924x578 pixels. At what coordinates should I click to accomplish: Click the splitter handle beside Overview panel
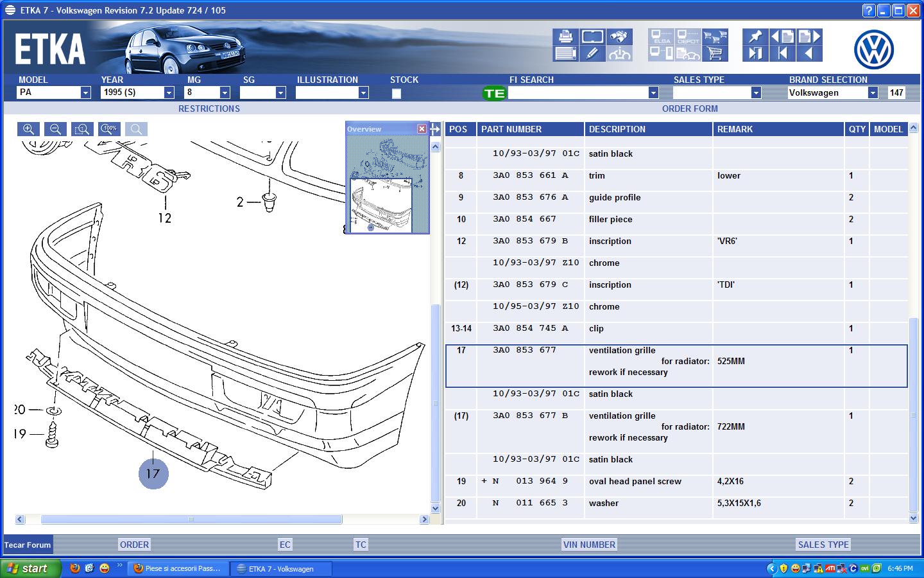[436, 129]
